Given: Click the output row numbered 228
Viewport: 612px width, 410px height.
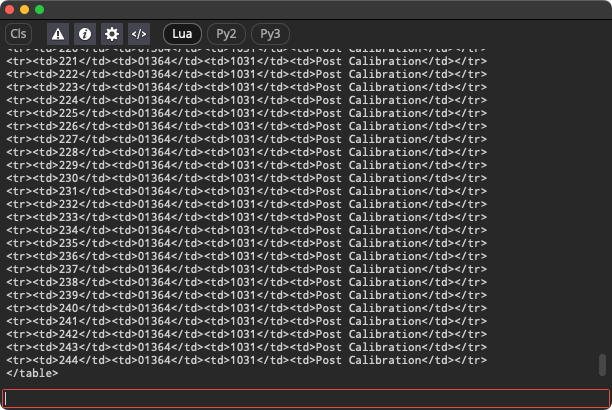Looking at the screenshot, I should pyautogui.click(x=247, y=152).
